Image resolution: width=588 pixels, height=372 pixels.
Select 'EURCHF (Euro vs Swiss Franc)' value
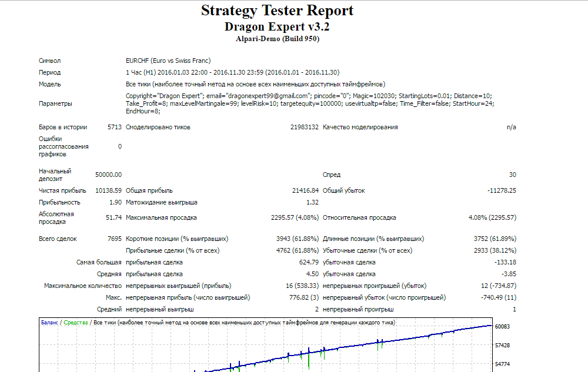tap(168, 61)
